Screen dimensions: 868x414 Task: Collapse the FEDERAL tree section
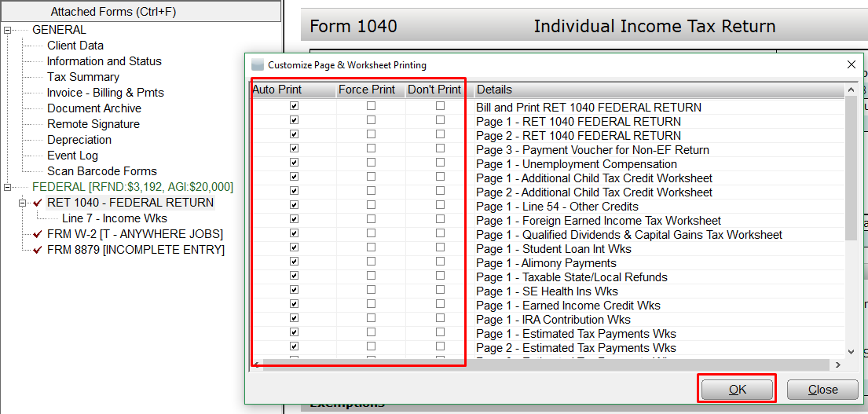(8, 187)
